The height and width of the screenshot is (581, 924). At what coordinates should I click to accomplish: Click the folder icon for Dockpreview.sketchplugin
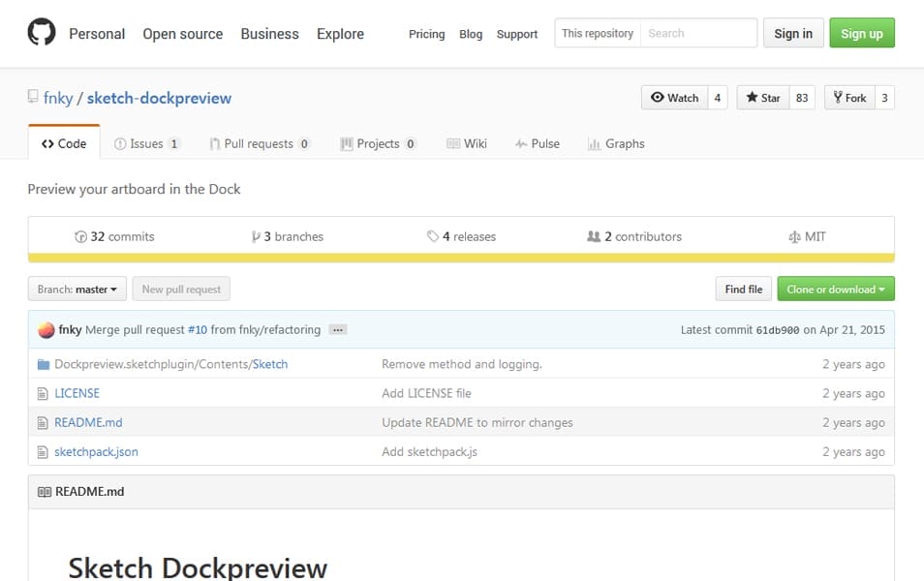click(43, 365)
